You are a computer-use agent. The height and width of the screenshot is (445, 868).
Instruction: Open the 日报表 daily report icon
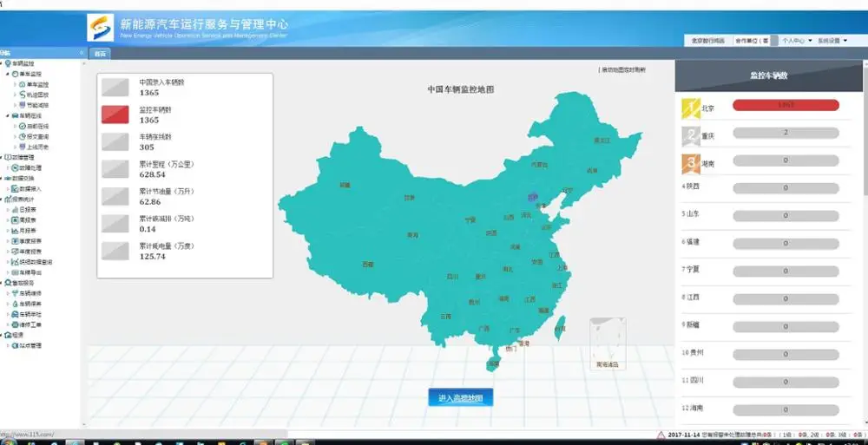pyautogui.click(x=15, y=210)
